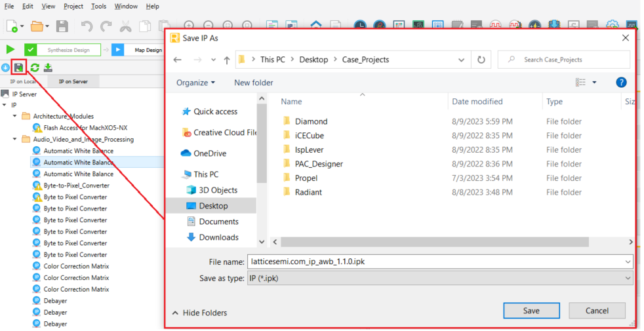
Task: Open the Edit menu
Action: point(28,6)
